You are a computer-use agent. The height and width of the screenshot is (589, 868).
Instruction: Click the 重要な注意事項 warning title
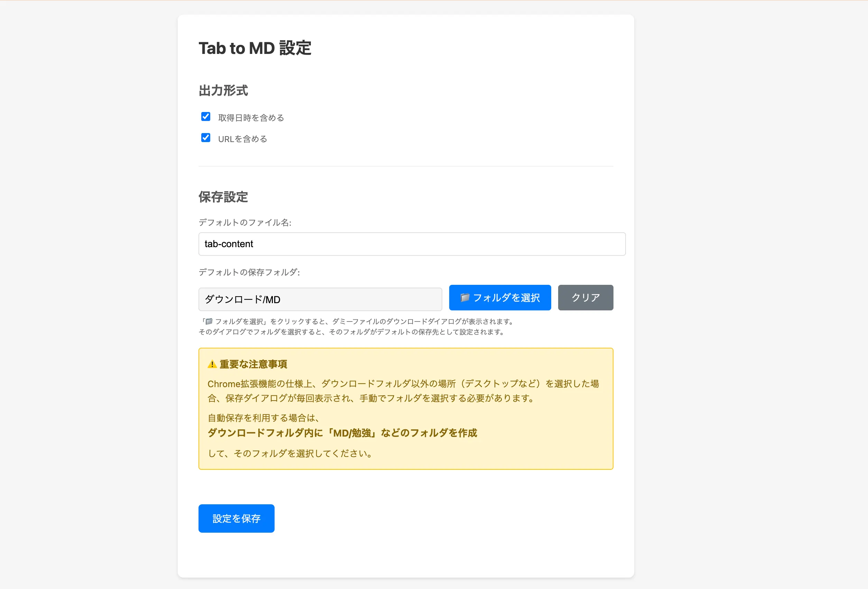[253, 364]
